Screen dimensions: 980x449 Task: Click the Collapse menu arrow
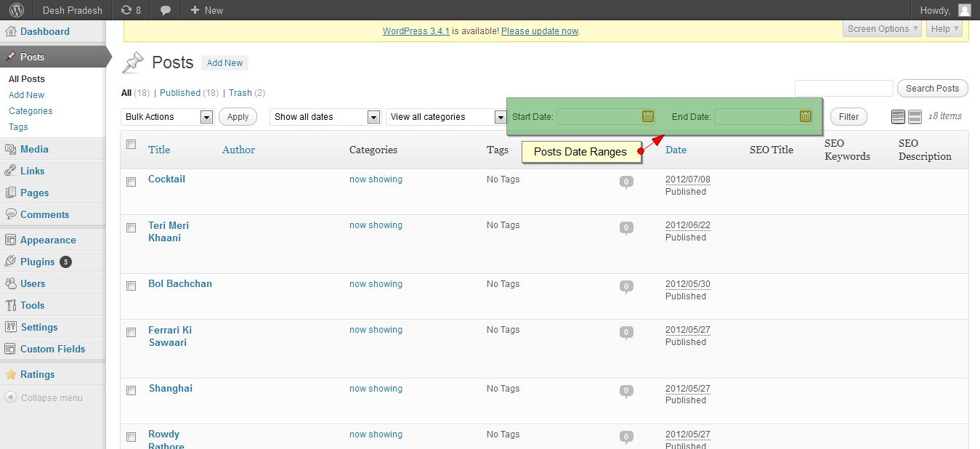pyautogui.click(x=11, y=397)
